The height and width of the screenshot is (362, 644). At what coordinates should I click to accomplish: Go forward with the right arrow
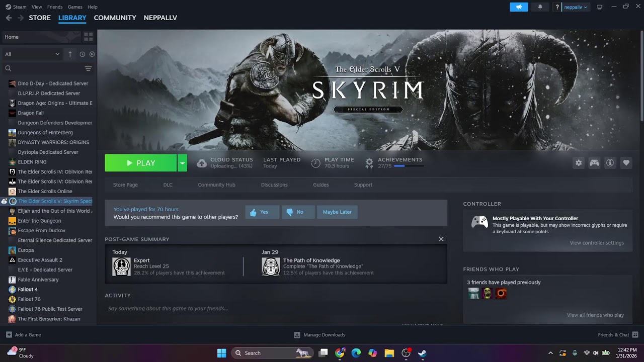[x=21, y=18]
